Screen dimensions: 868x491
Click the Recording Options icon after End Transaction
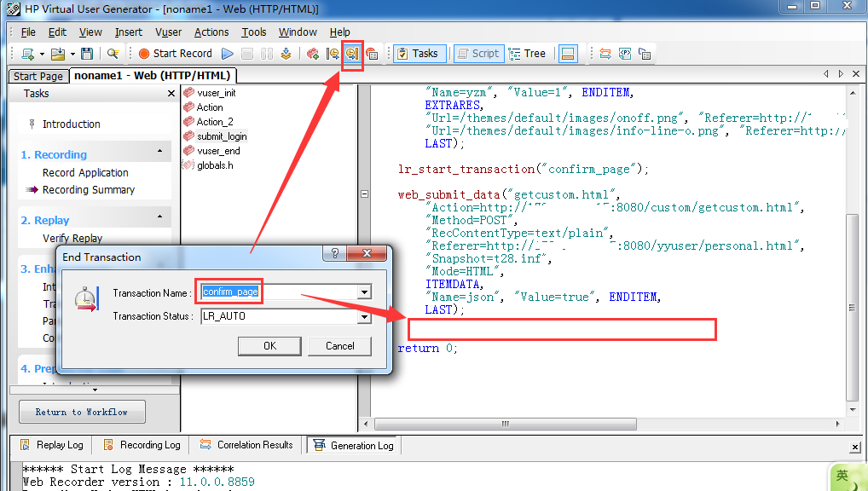pyautogui.click(x=372, y=54)
